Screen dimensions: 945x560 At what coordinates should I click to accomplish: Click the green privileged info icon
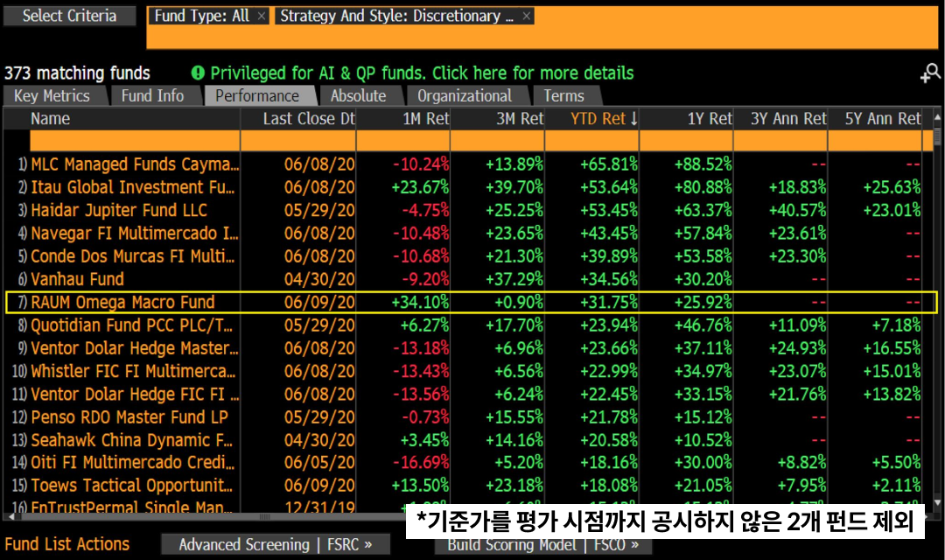198,73
